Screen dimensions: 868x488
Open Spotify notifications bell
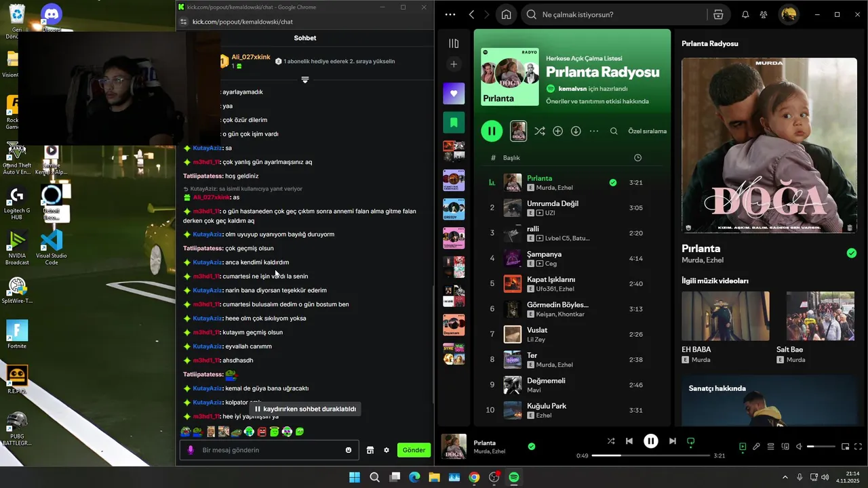745,14
